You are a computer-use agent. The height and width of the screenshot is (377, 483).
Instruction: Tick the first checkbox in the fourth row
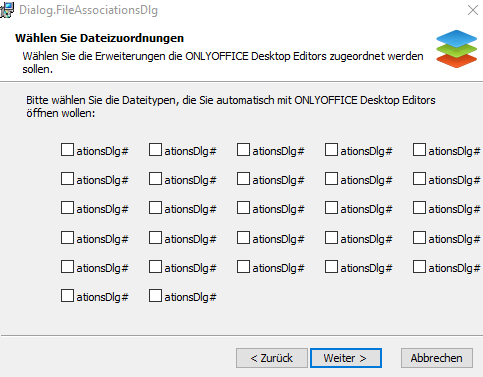point(67,238)
